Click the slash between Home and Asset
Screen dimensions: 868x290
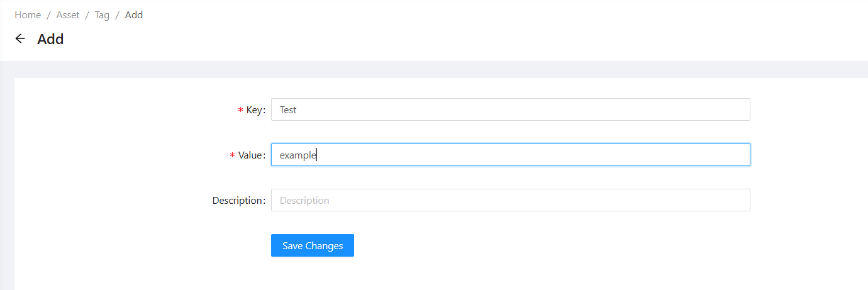(x=48, y=15)
